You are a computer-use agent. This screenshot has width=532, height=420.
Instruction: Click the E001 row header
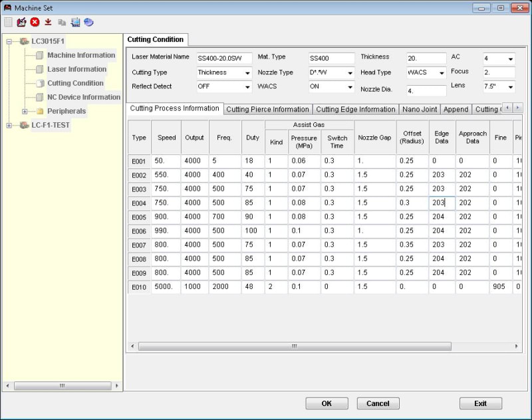click(x=139, y=161)
